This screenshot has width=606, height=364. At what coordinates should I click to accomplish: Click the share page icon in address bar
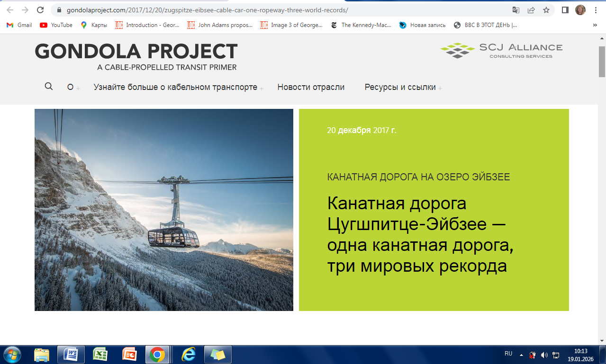pos(531,10)
